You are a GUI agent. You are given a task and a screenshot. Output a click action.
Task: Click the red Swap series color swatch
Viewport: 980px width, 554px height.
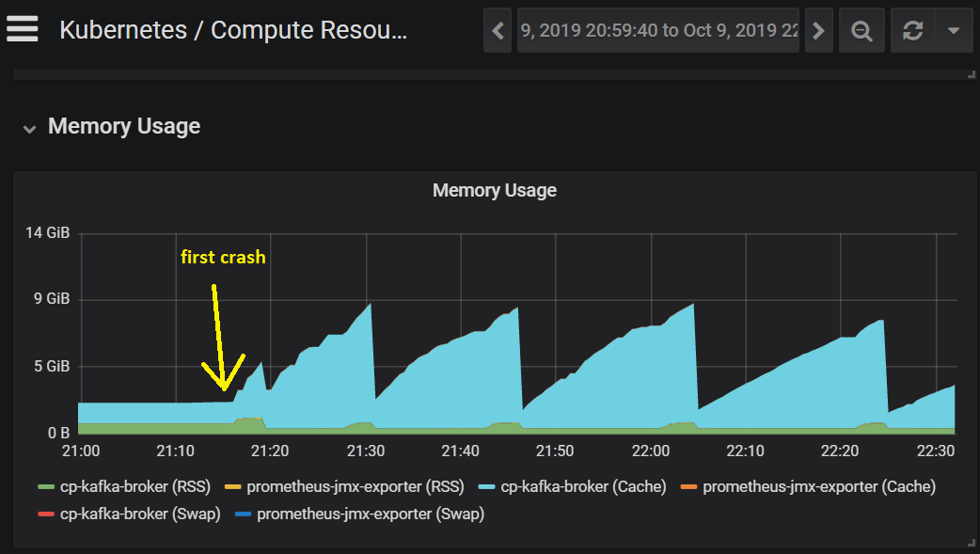(46, 514)
